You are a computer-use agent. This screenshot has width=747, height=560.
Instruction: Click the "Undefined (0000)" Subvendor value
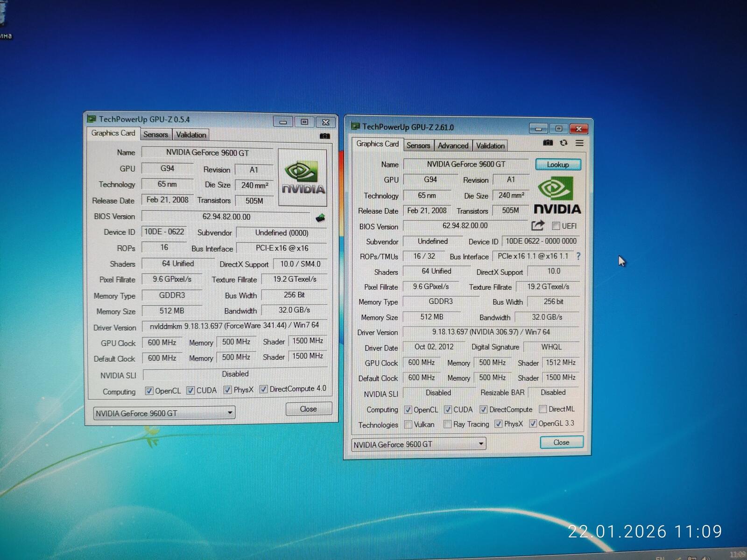tap(282, 232)
